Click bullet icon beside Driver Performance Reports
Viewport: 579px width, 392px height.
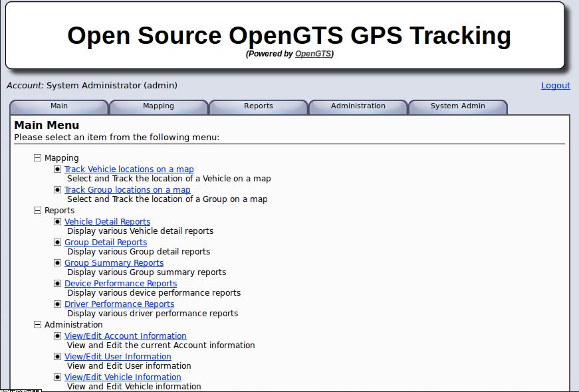coord(57,304)
